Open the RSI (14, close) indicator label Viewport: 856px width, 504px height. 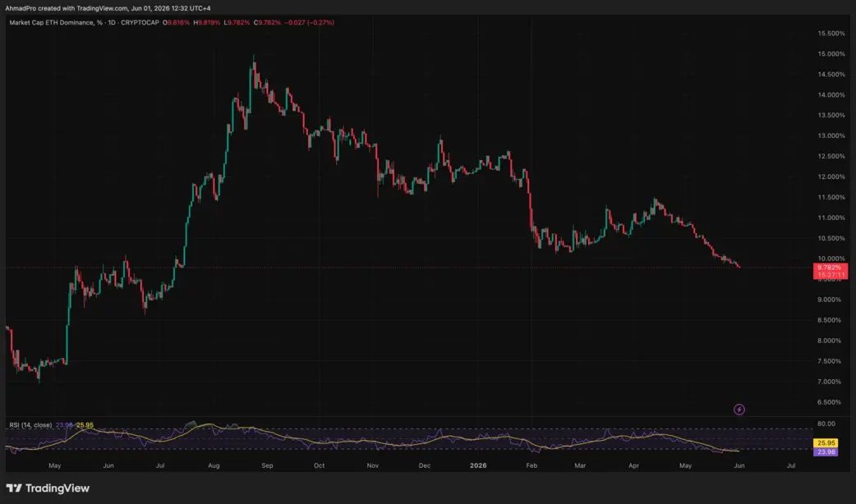click(30, 425)
